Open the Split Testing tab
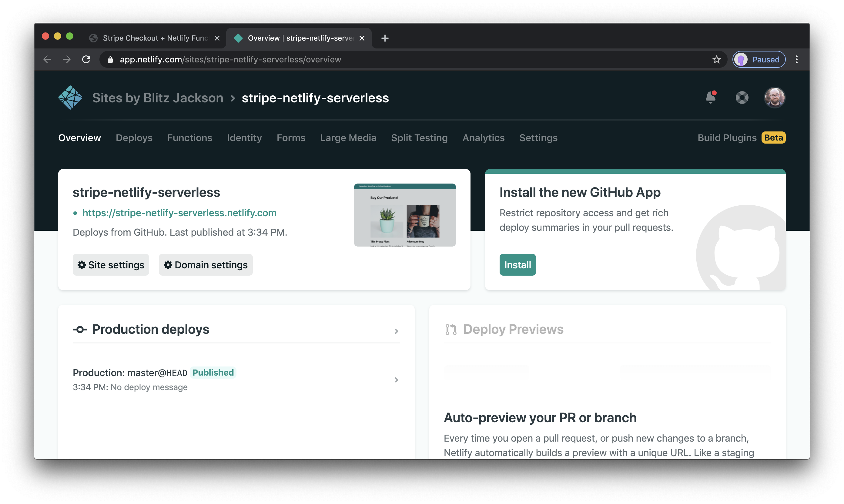This screenshot has height=504, width=844. [x=419, y=138]
